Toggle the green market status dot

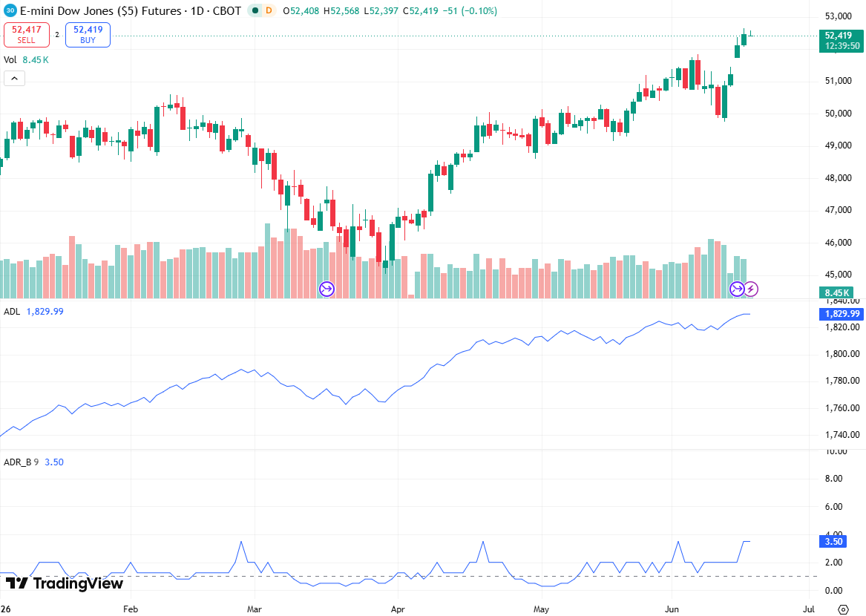click(255, 10)
